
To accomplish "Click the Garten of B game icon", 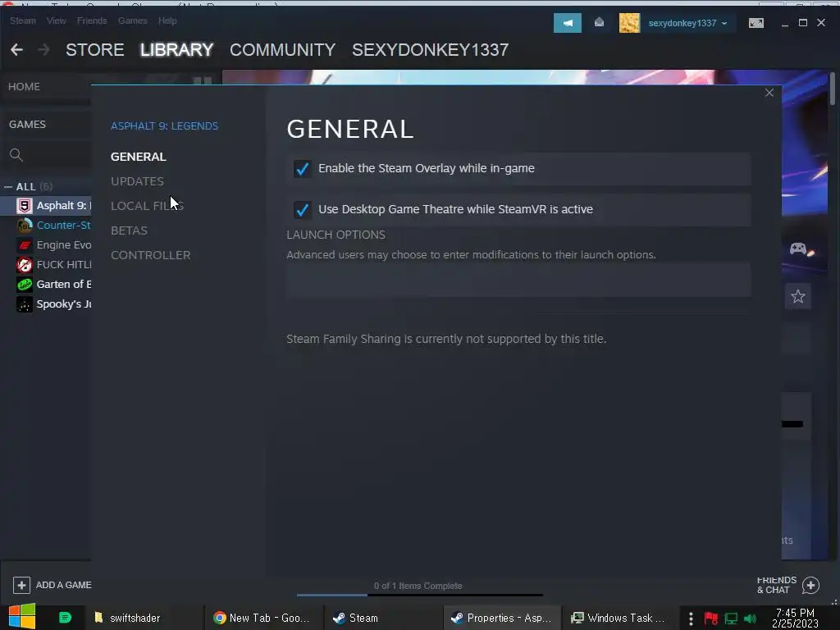I will 25,285.
